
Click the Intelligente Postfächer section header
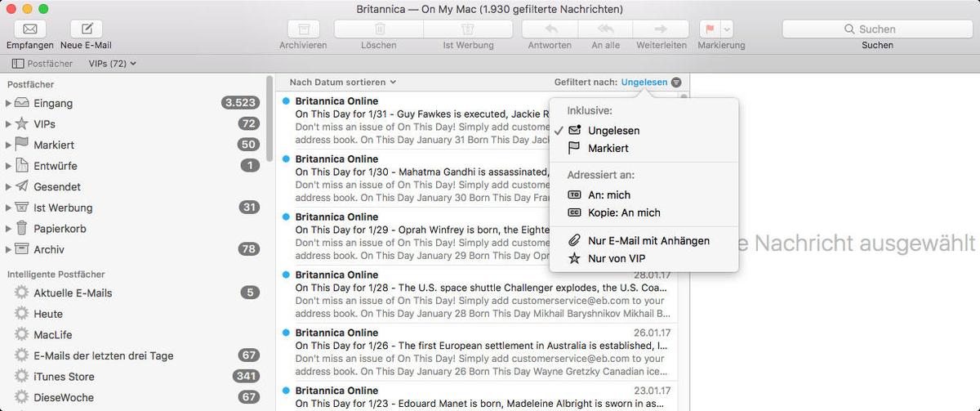tap(56, 275)
